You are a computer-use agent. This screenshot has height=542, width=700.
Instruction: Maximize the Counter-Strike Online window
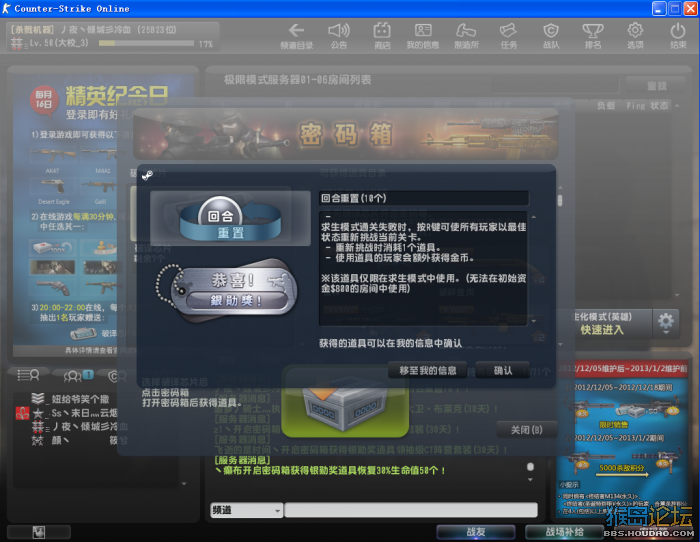[675, 8]
